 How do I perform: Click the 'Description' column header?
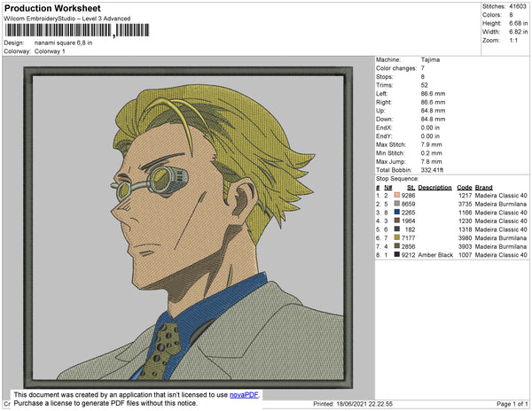point(435,188)
